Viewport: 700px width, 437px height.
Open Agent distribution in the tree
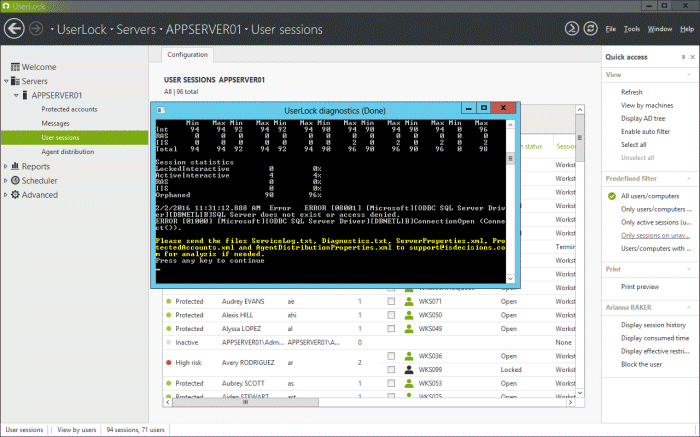[x=68, y=152]
